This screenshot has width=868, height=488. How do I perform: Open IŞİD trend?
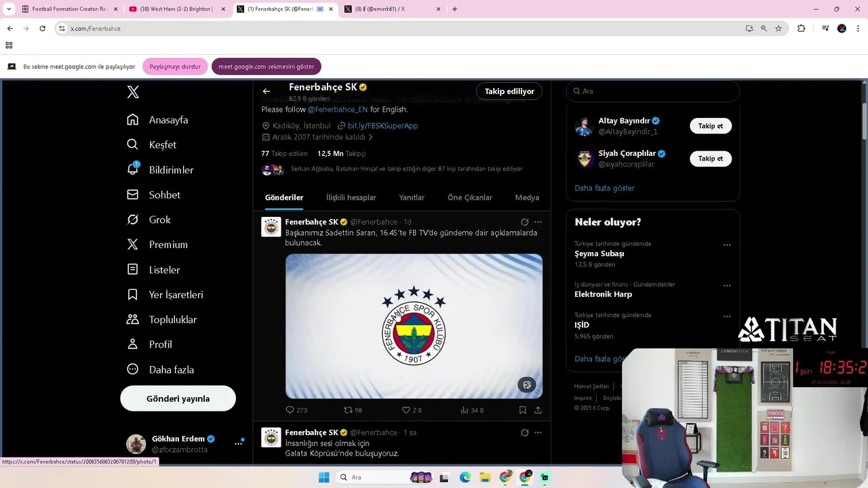582,325
